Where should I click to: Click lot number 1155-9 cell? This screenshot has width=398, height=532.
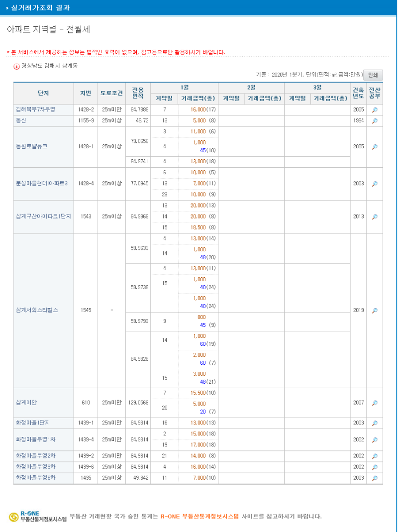coord(86,120)
